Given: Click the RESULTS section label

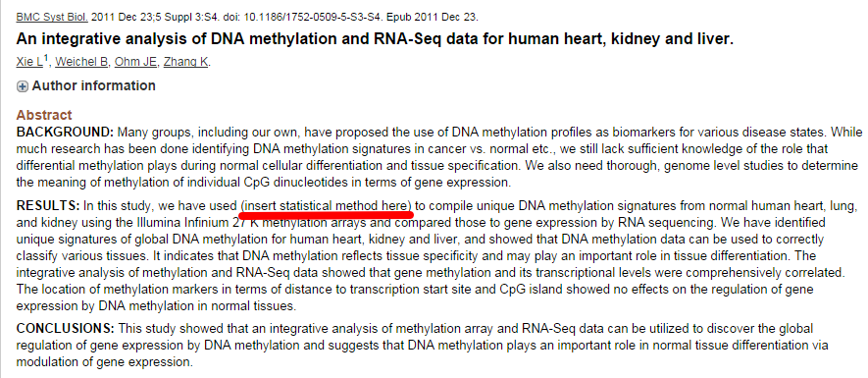Looking at the screenshot, I should pos(48,206).
